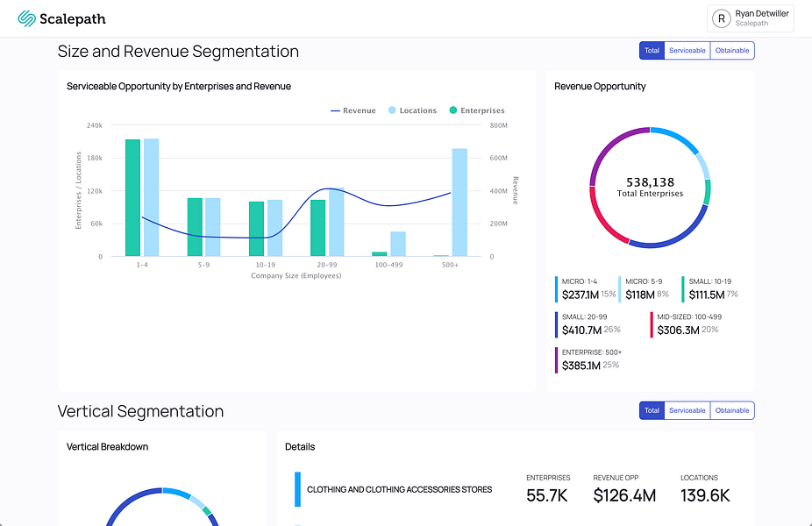Select Obtainable tab in Size and Revenue Segmentation

[x=732, y=51]
